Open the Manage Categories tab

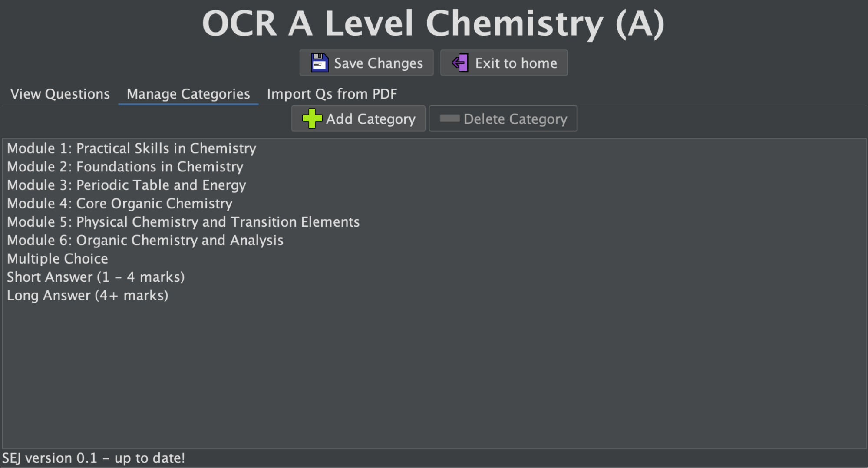[188, 94]
